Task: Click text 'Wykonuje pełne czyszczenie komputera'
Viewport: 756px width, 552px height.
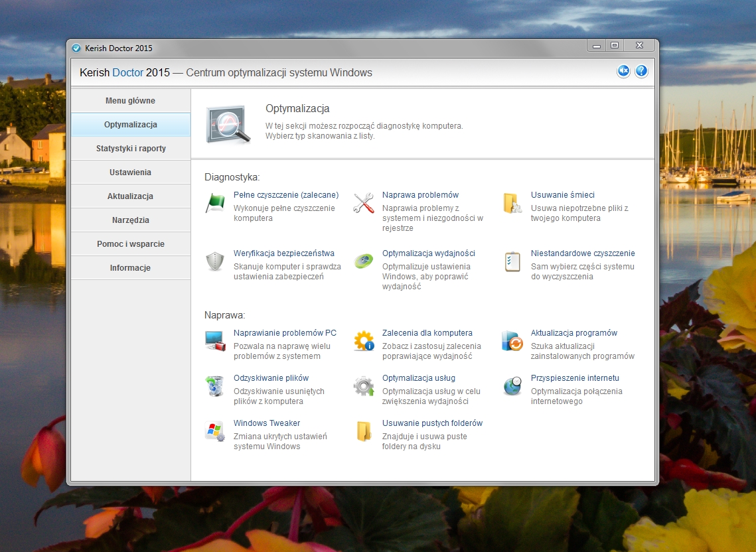Action: pyautogui.click(x=284, y=213)
